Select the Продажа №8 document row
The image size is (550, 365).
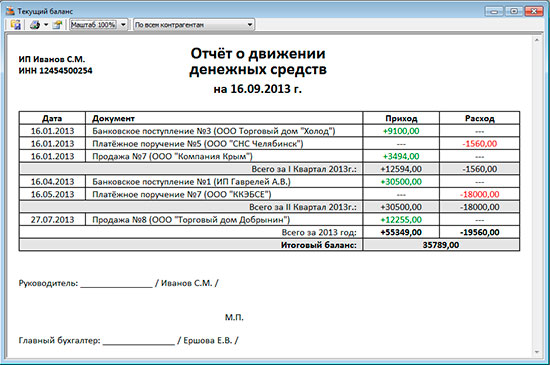click(269, 220)
